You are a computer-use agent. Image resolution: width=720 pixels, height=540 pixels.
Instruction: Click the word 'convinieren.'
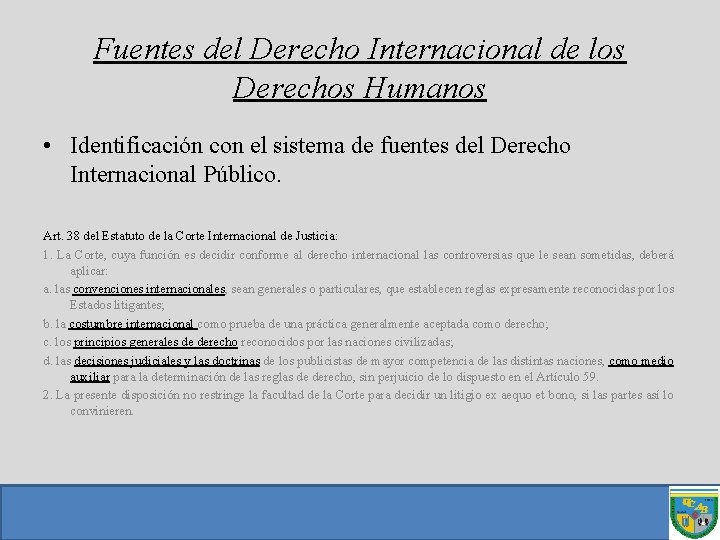click(x=101, y=411)
